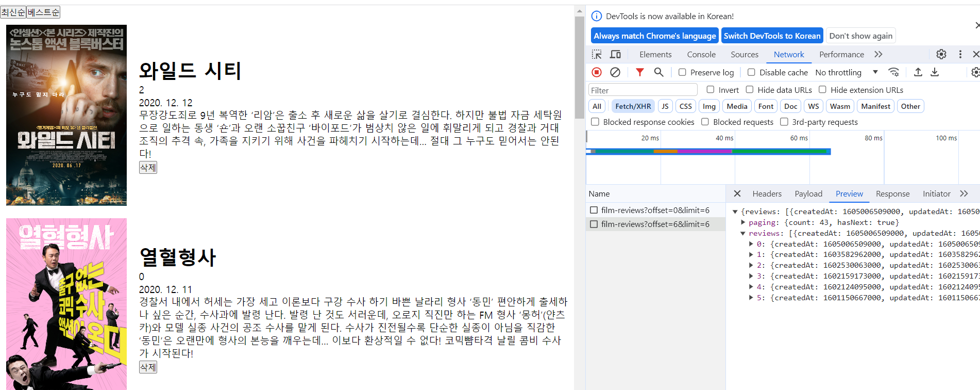Check Blocked response cookies

[595, 122]
